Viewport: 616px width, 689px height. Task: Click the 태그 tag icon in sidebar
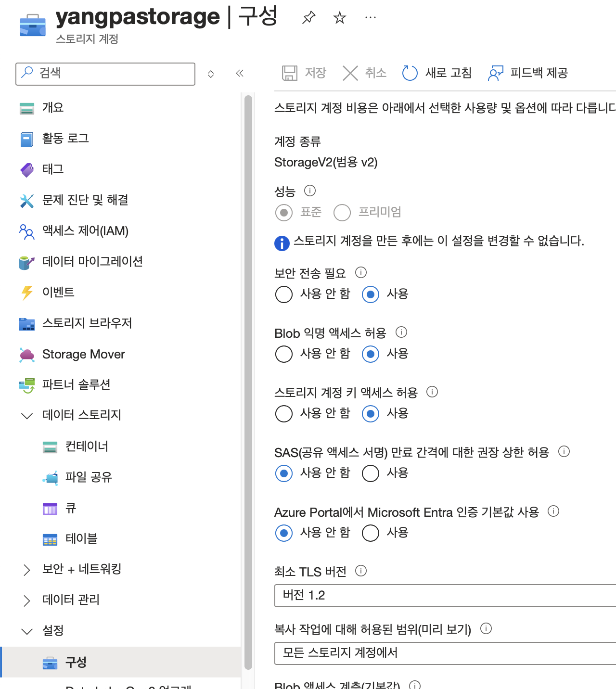point(27,170)
